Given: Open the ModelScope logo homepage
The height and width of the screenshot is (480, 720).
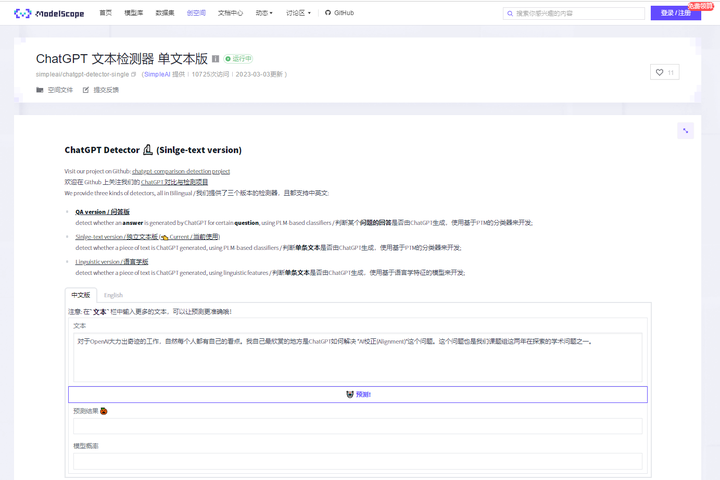Looking at the screenshot, I should coord(49,13).
